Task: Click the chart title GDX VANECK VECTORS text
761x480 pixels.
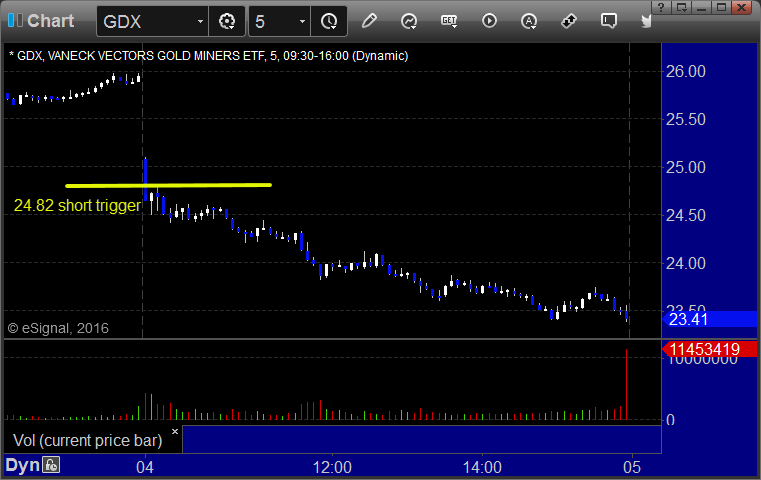Action: [x=209, y=56]
